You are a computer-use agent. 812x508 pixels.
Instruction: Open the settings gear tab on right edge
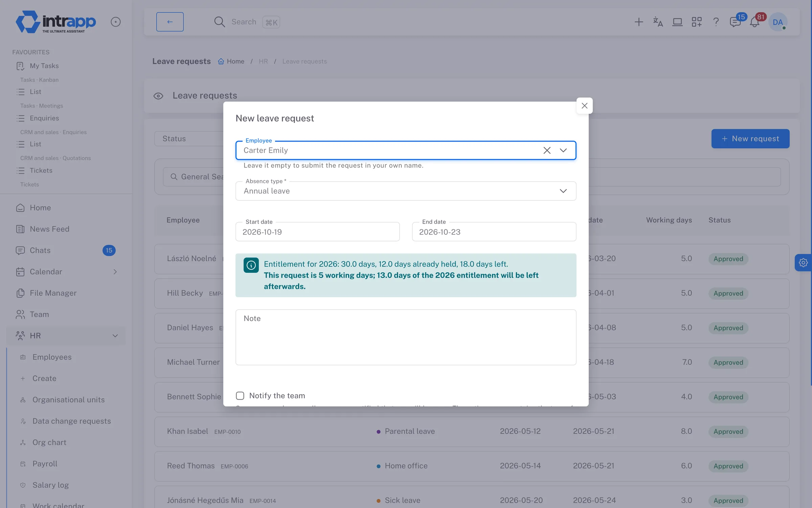803,262
